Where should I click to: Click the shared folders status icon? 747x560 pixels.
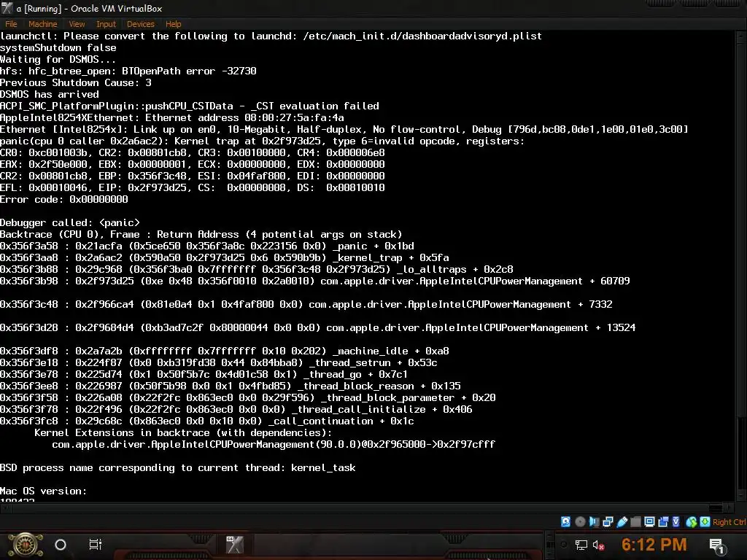point(635,521)
